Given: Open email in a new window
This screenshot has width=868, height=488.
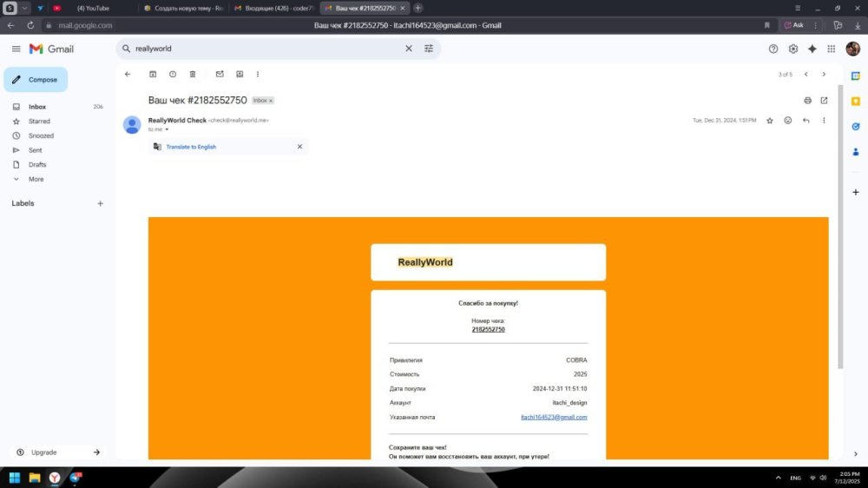Looking at the screenshot, I should coord(824,100).
